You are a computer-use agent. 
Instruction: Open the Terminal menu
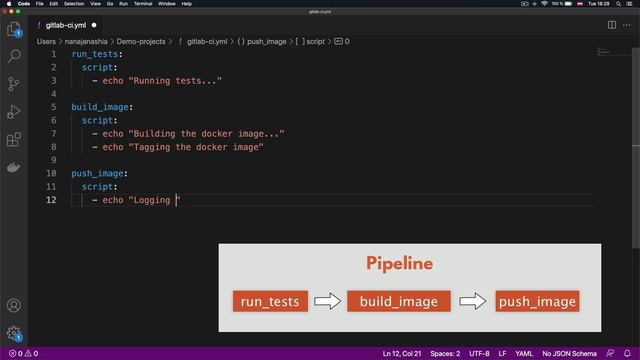click(x=143, y=4)
